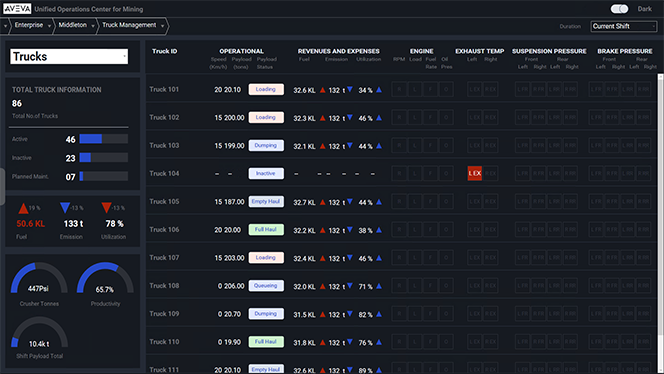Open the Trucks dropdown selector
Image resolution: width=664 pixels, height=374 pixels.
[x=69, y=56]
